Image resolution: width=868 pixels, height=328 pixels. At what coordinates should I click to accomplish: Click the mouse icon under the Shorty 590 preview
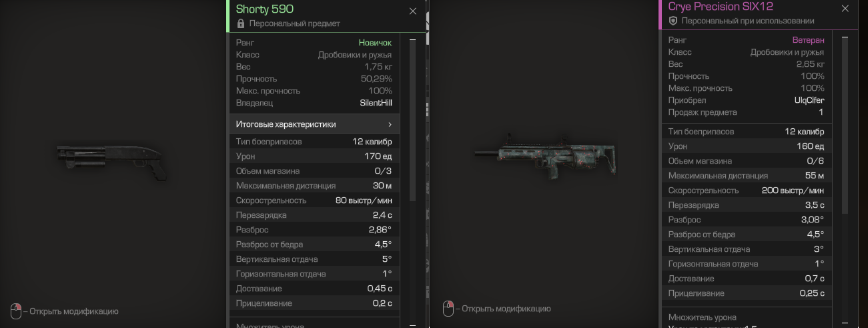(16, 311)
